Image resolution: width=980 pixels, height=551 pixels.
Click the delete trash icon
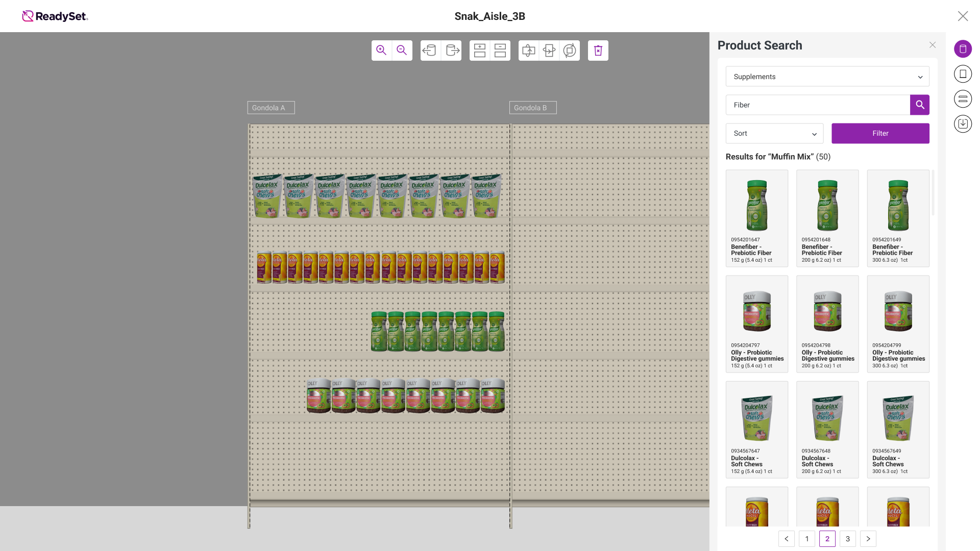click(598, 50)
